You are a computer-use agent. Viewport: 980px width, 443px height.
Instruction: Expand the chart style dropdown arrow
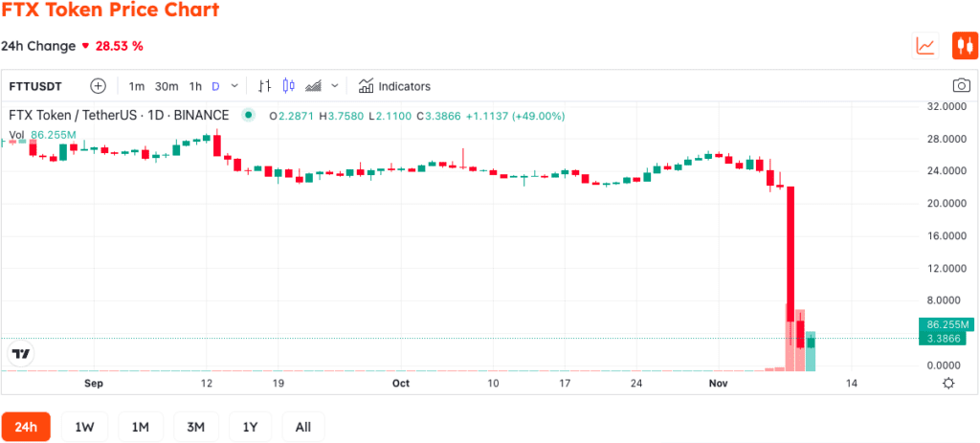point(335,86)
